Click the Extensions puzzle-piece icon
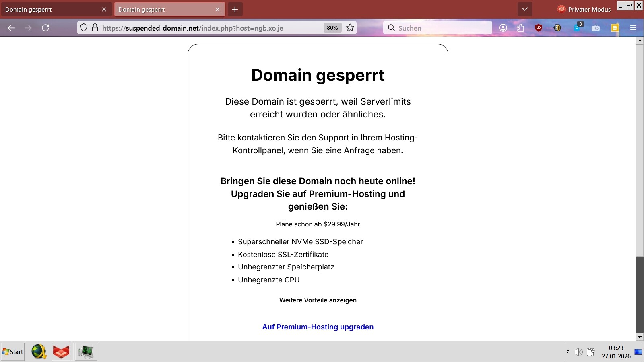644x362 pixels. pyautogui.click(x=520, y=28)
